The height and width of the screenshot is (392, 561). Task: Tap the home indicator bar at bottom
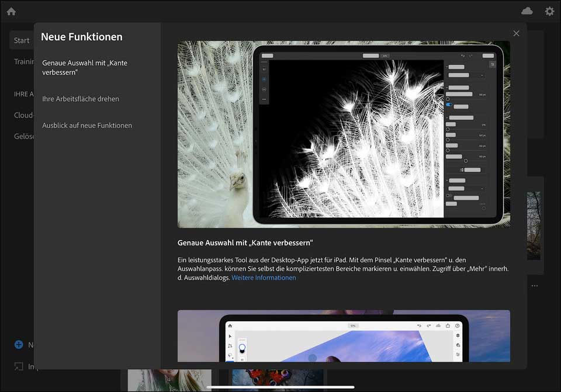click(x=280, y=386)
